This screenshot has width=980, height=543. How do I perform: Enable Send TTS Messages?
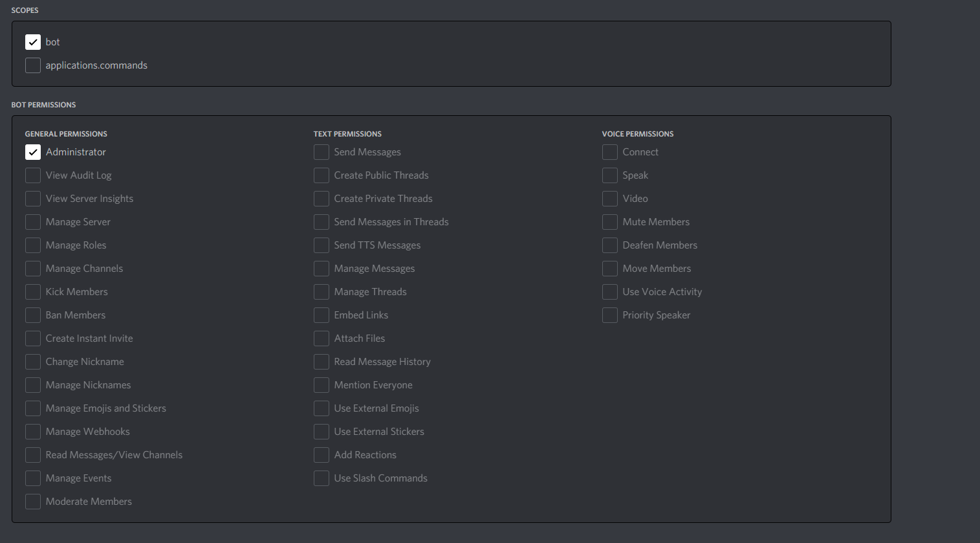coord(321,245)
